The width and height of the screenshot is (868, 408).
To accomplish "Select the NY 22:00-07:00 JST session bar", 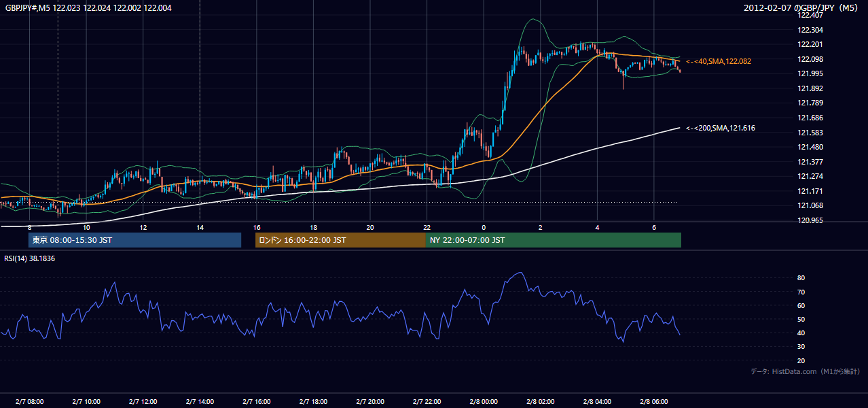I will (x=554, y=240).
